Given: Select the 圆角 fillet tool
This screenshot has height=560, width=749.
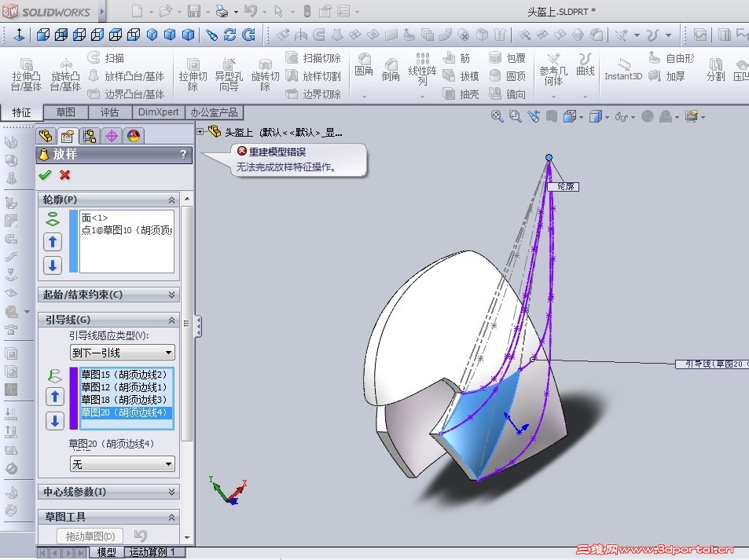Looking at the screenshot, I should 364,65.
